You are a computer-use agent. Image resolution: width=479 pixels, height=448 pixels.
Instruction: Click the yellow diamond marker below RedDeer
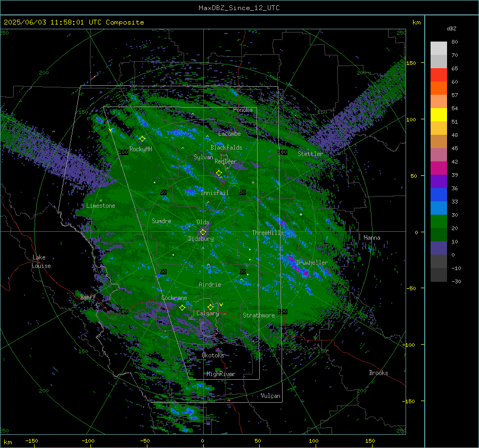tap(219, 173)
